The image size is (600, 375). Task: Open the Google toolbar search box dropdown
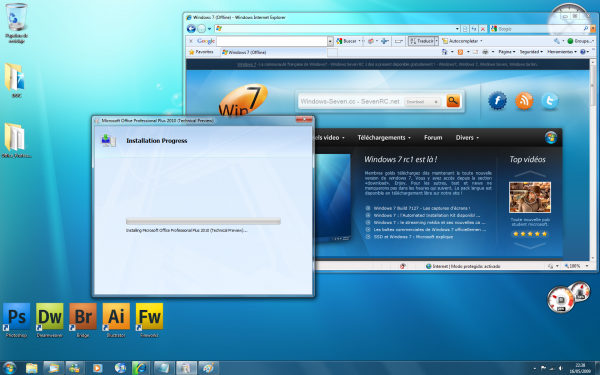click(330, 41)
